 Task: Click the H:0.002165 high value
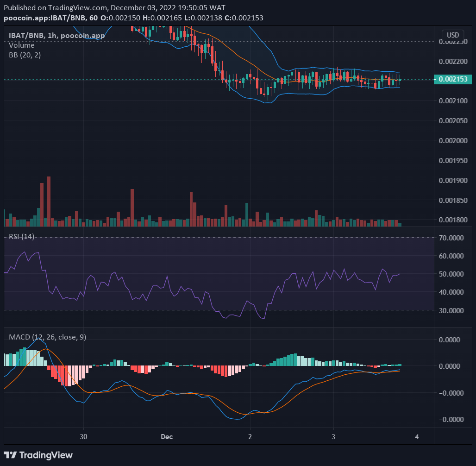pyautogui.click(x=162, y=18)
